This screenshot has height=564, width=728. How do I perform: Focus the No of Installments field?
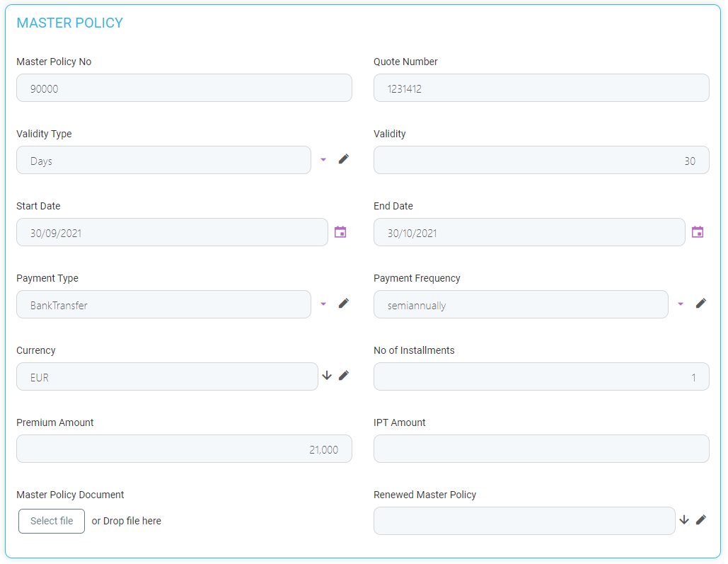click(541, 377)
